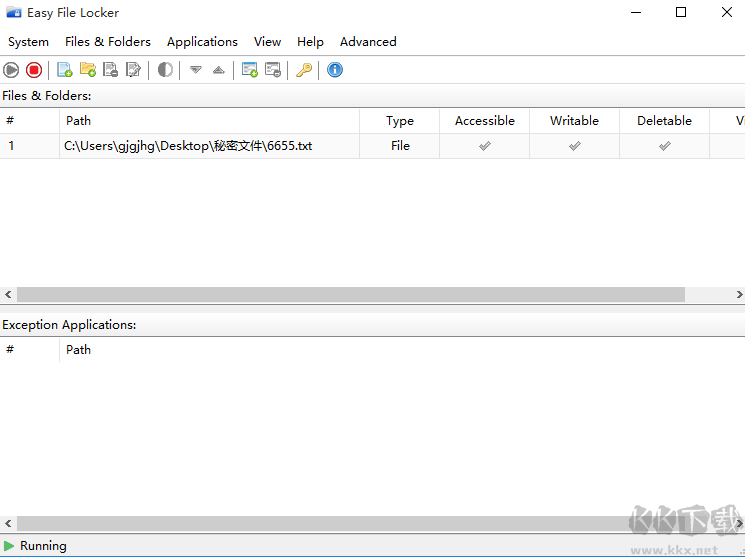Toggle the Writable check for 6655.txt
Screen dimensions: 745x557
tap(574, 146)
